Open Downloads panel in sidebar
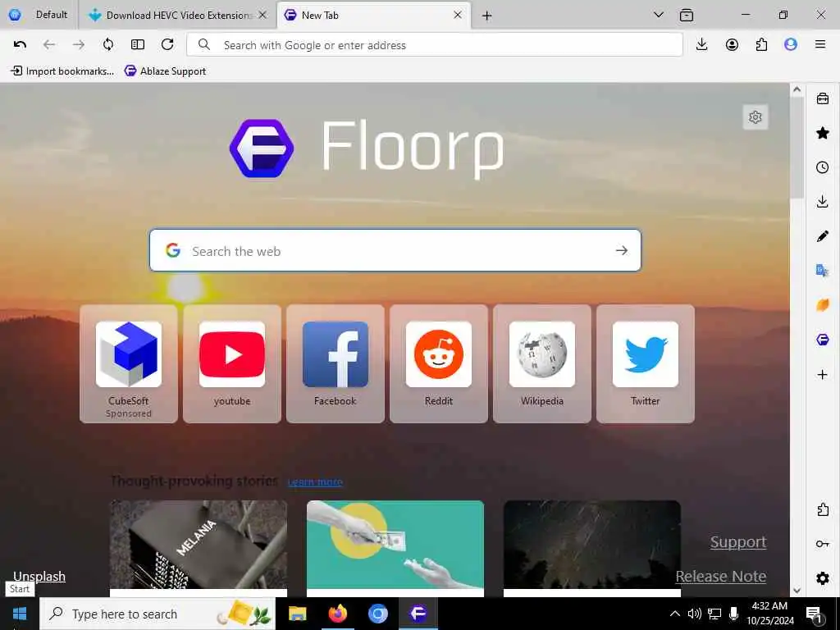The image size is (840, 630). tap(823, 202)
